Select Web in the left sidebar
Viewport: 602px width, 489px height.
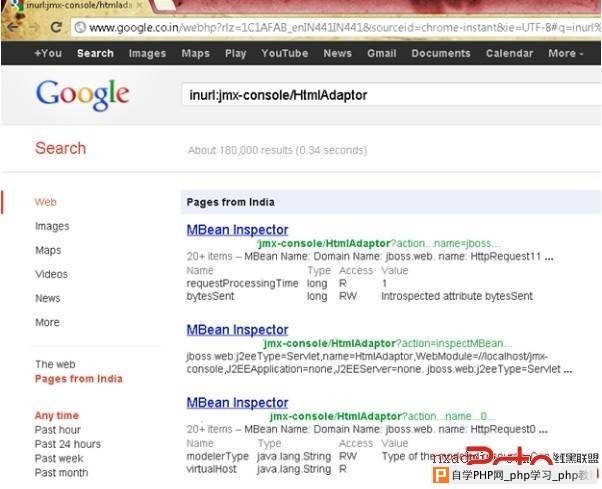45,202
